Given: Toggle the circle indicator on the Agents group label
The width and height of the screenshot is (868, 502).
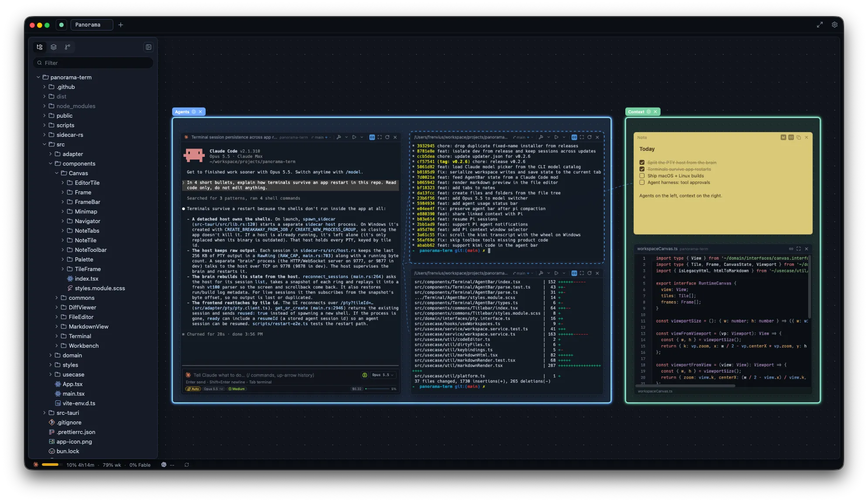Looking at the screenshot, I should pyautogui.click(x=194, y=112).
